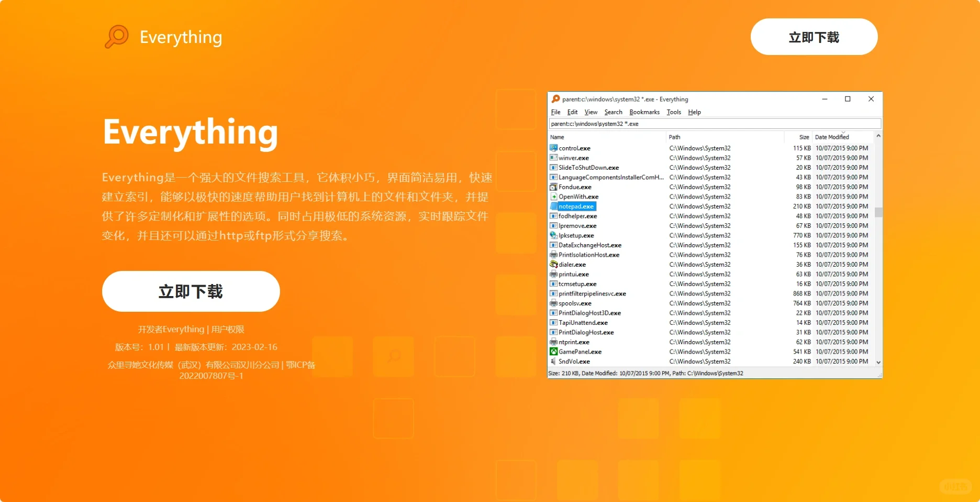Sort results by the Name column header
980x502 pixels.
[607, 137]
